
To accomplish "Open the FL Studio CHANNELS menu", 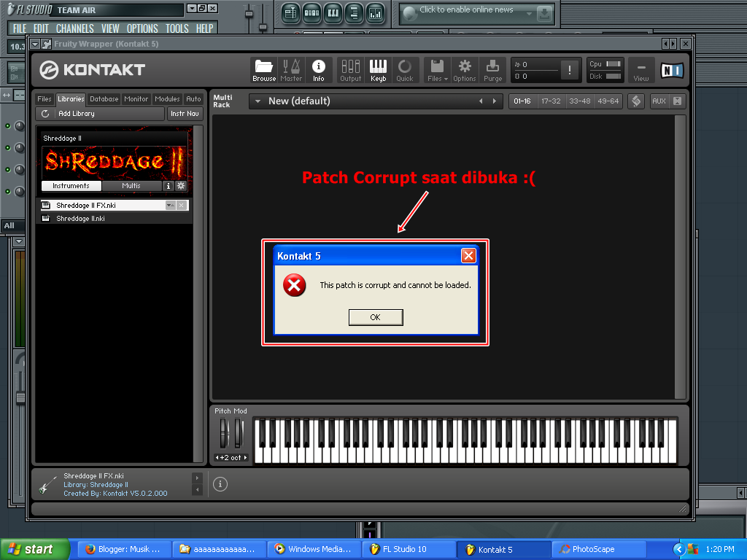I will click(x=75, y=28).
